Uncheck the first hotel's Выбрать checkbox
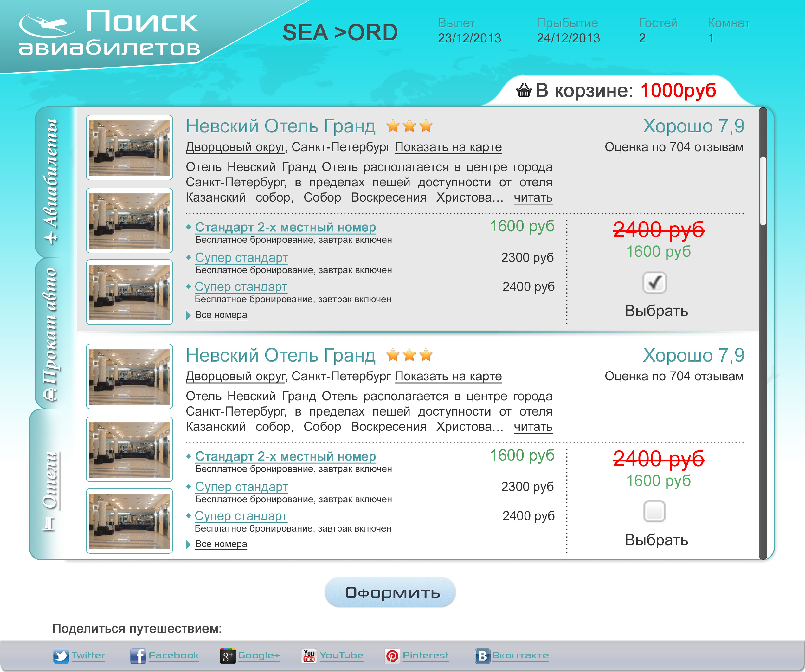The width and height of the screenshot is (805, 672). [x=654, y=282]
